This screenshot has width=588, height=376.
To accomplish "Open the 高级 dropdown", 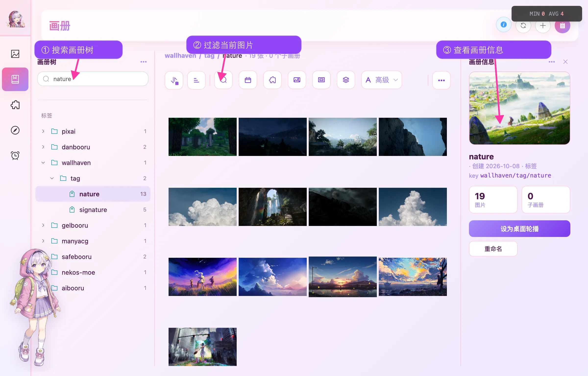I will coord(382,80).
